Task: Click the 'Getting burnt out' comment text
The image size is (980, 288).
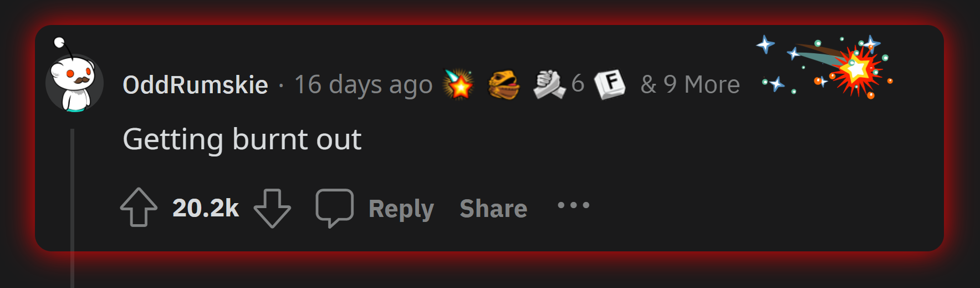Action: (242, 139)
